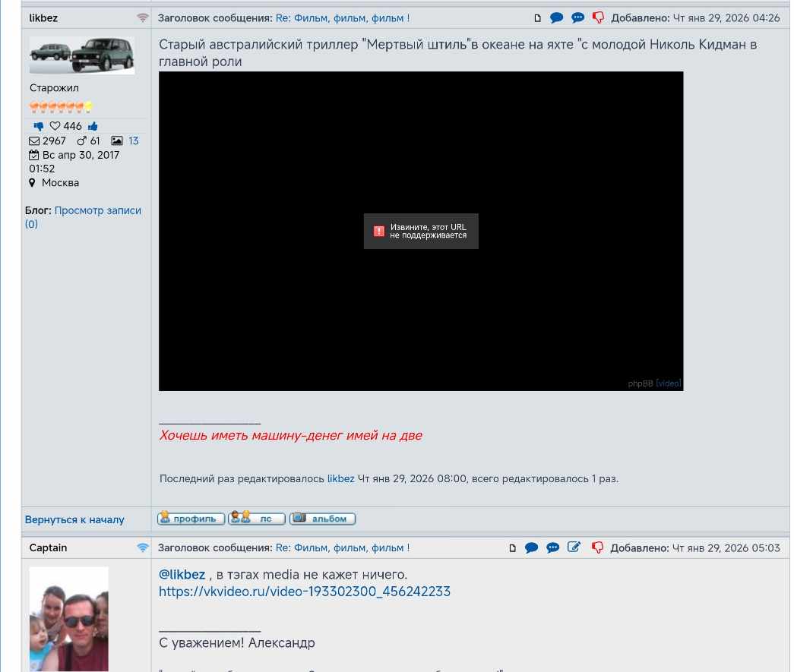Screen dimensions: 794x672
Task: Follow the vkvideo.ru link in Captain's reply
Action: tap(303, 592)
